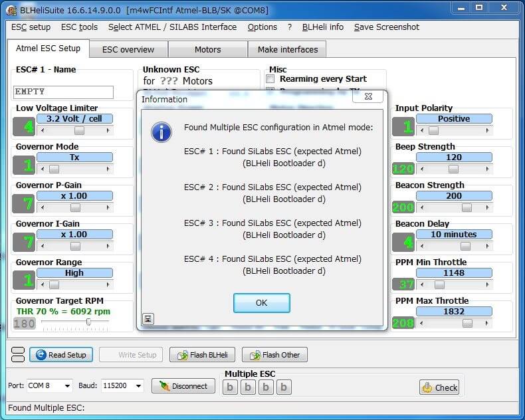The width and height of the screenshot is (525, 420).
Task: Click the small collapse icon in dialog corner
Action: pos(148,319)
